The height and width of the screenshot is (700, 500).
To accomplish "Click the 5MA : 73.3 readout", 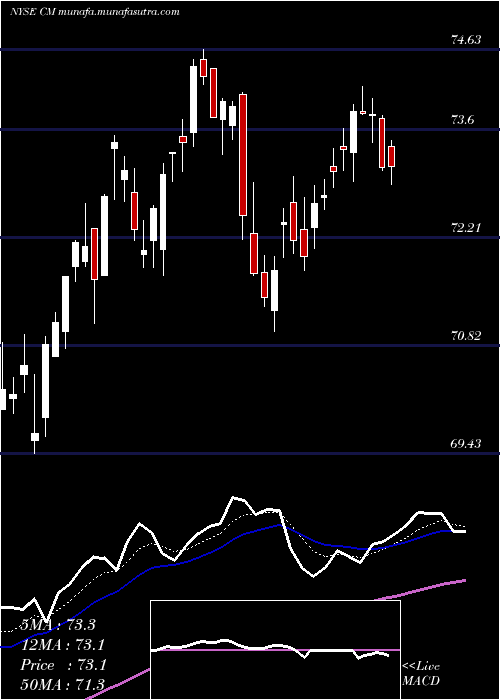I will (58, 625).
